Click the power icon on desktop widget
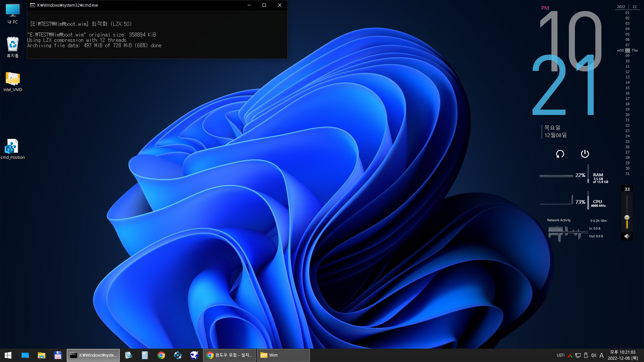644x362 pixels. click(x=585, y=154)
